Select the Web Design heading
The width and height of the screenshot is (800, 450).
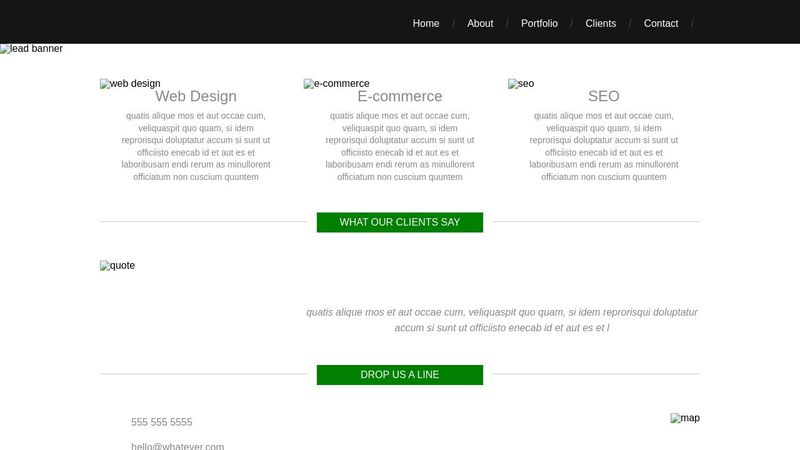(196, 97)
